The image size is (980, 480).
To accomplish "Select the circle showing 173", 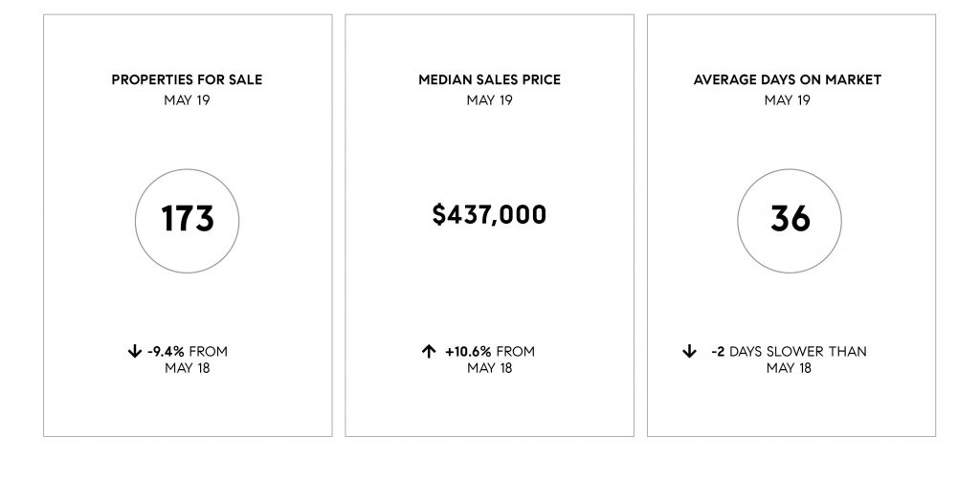I will click(187, 221).
